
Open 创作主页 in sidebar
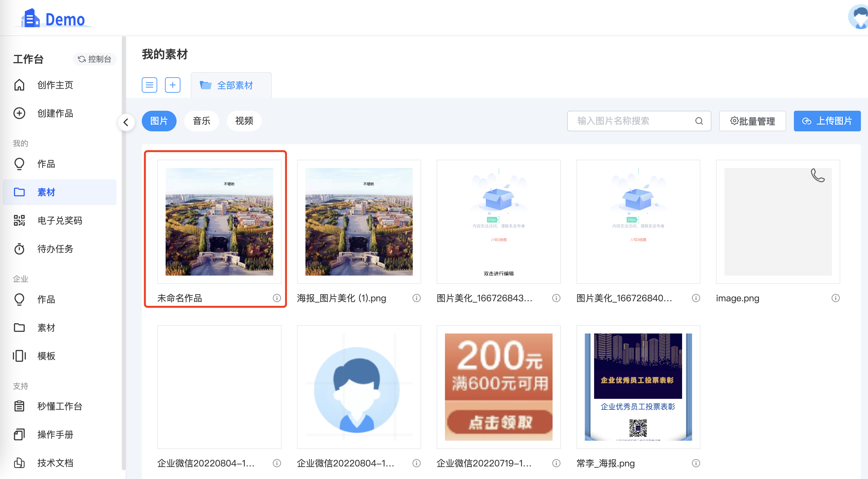[55, 85]
